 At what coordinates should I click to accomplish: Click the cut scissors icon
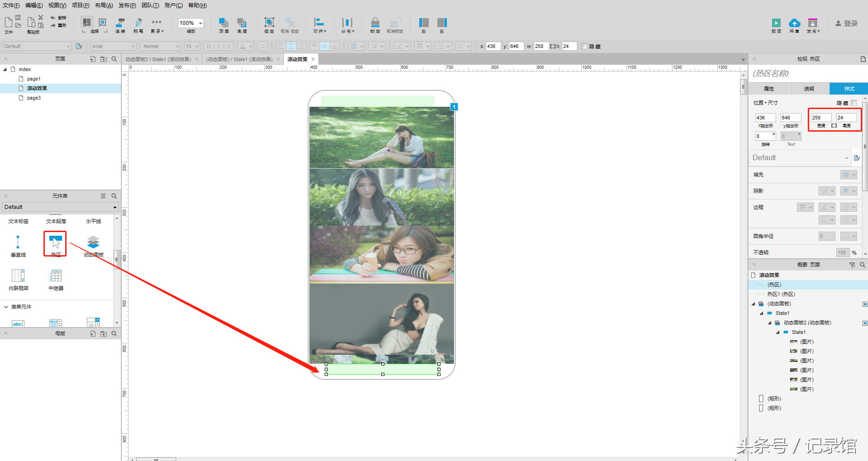tap(41, 17)
